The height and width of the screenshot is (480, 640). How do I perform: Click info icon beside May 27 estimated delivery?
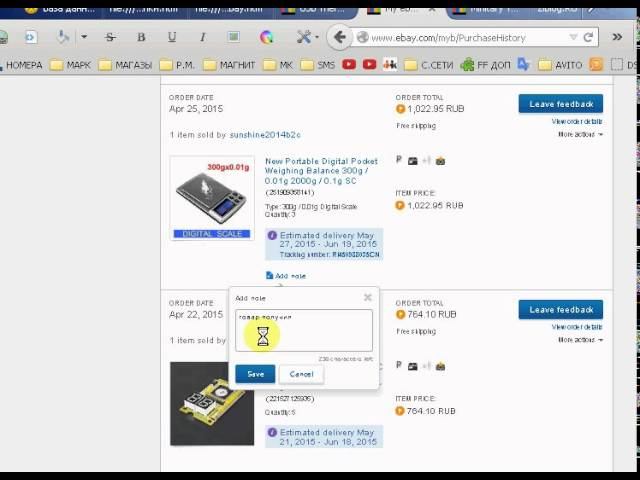tap(272, 236)
